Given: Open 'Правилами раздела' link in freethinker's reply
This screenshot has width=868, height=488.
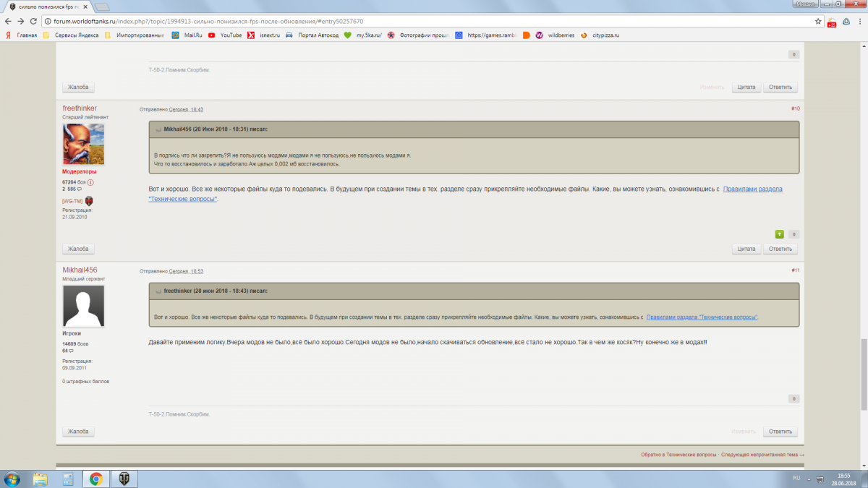Looking at the screenshot, I should point(752,189).
